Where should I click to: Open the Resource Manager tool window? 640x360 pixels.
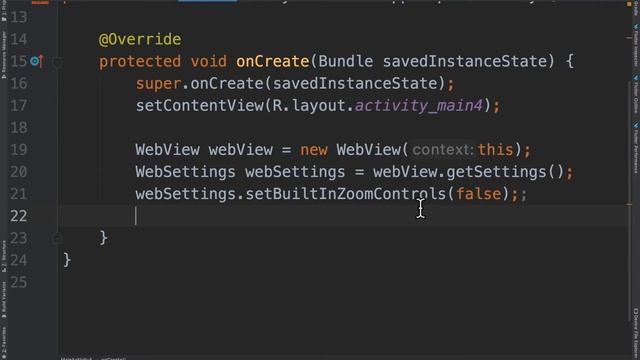(x=4, y=55)
